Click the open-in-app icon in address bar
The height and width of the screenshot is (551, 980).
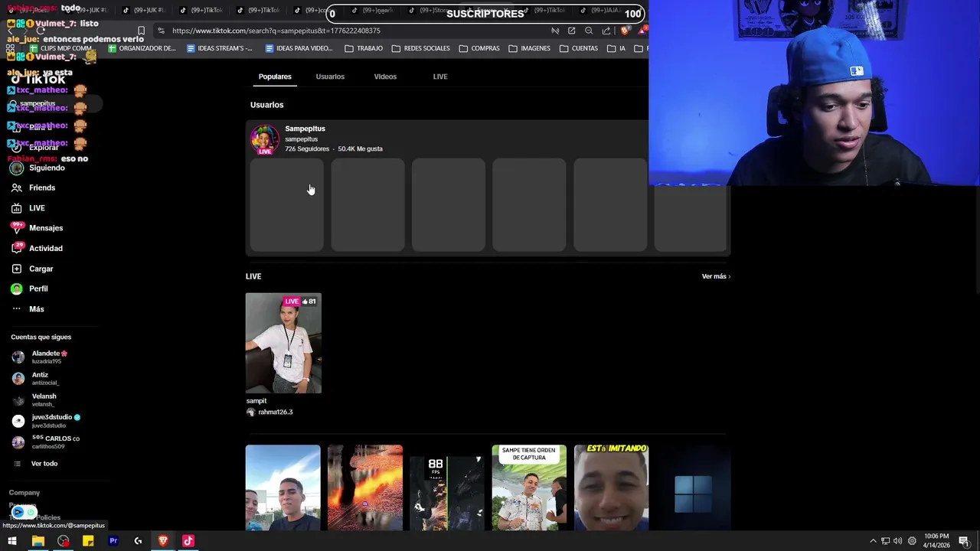click(x=571, y=31)
